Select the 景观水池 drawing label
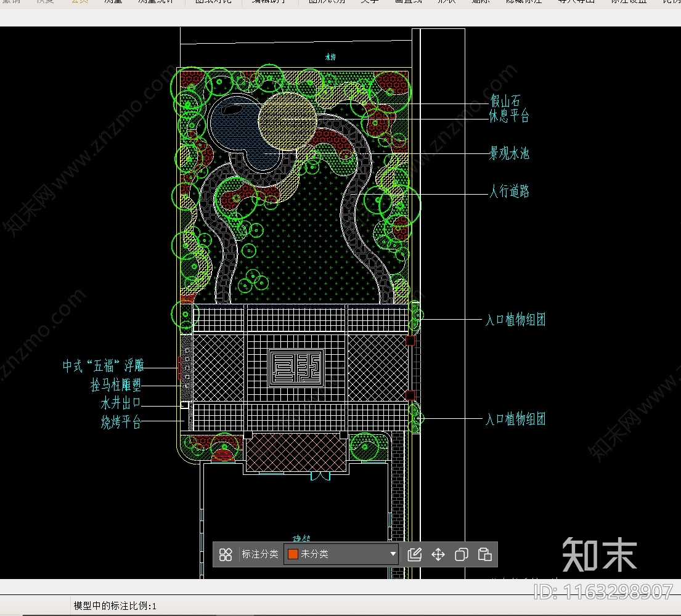 coord(509,153)
